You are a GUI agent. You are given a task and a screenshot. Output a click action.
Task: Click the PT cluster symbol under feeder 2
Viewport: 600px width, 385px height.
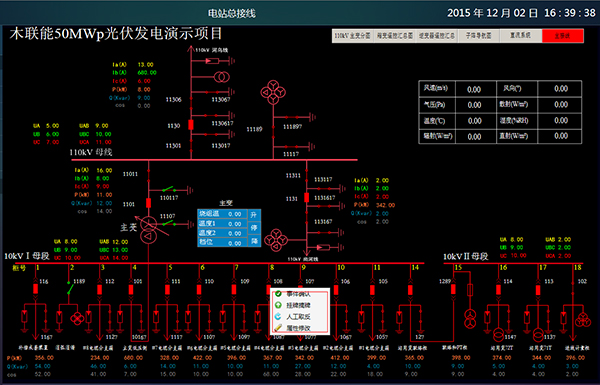tap(77, 318)
